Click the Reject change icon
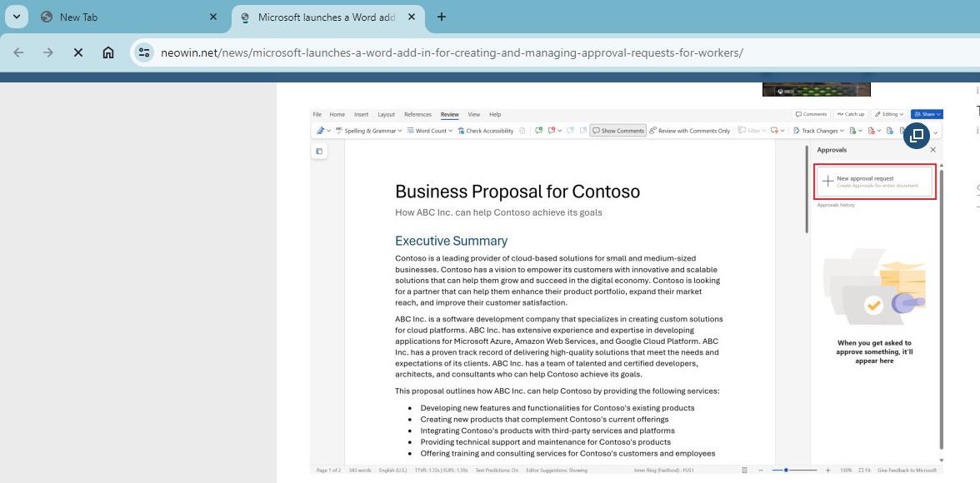980x483 pixels. click(x=872, y=131)
